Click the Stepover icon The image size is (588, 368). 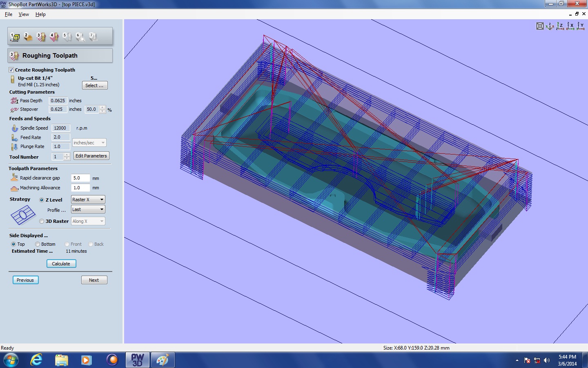pos(14,110)
